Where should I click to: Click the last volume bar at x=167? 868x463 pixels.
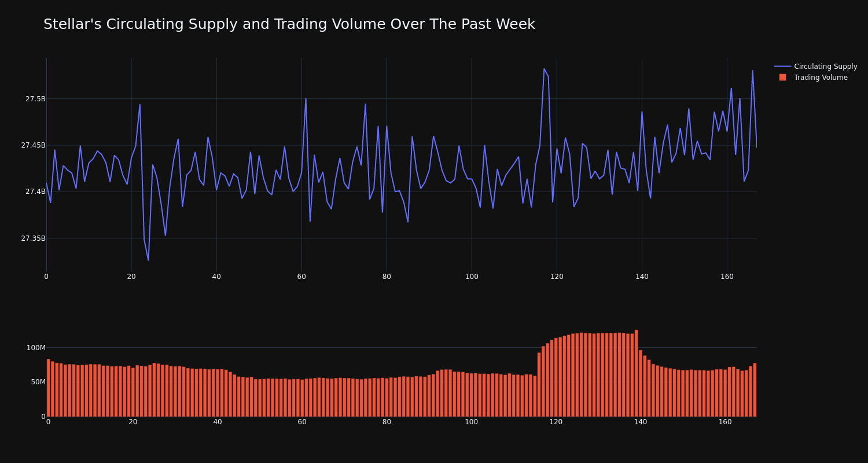click(755, 390)
